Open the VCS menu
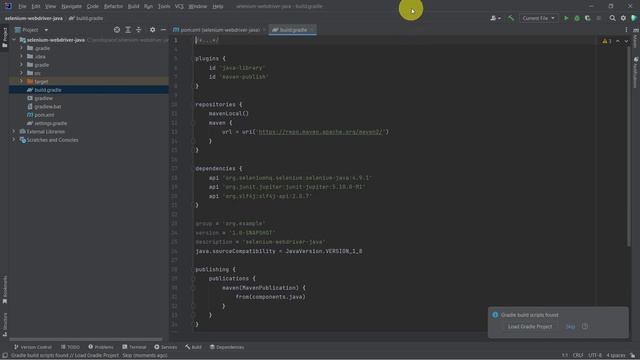Viewport: 640px width, 360px height. [x=179, y=7]
